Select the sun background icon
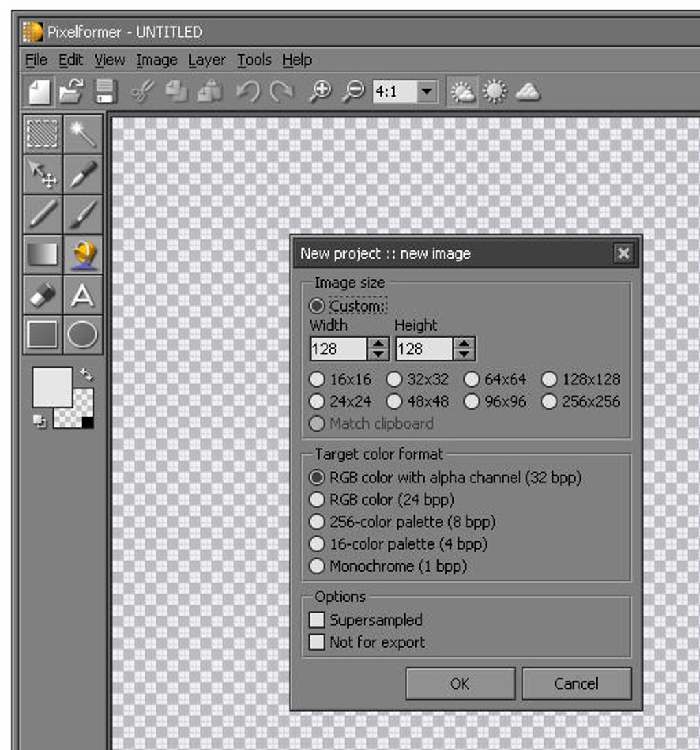This screenshot has height=750, width=700. [x=495, y=91]
